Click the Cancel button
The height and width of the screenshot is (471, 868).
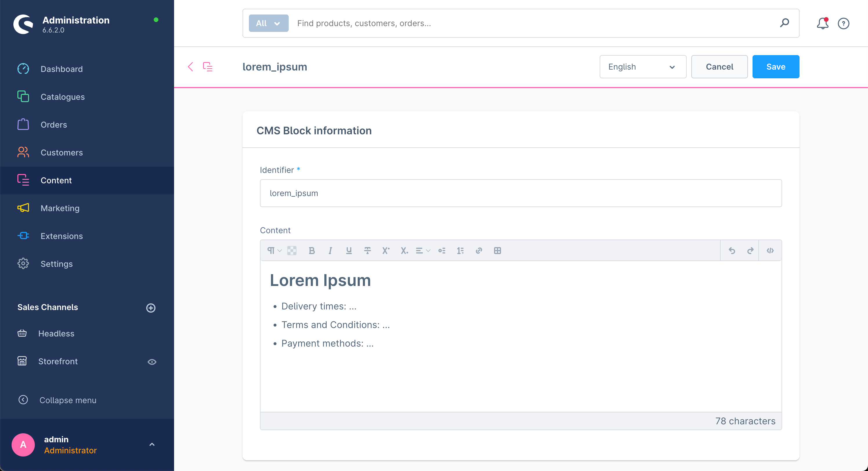tap(719, 66)
